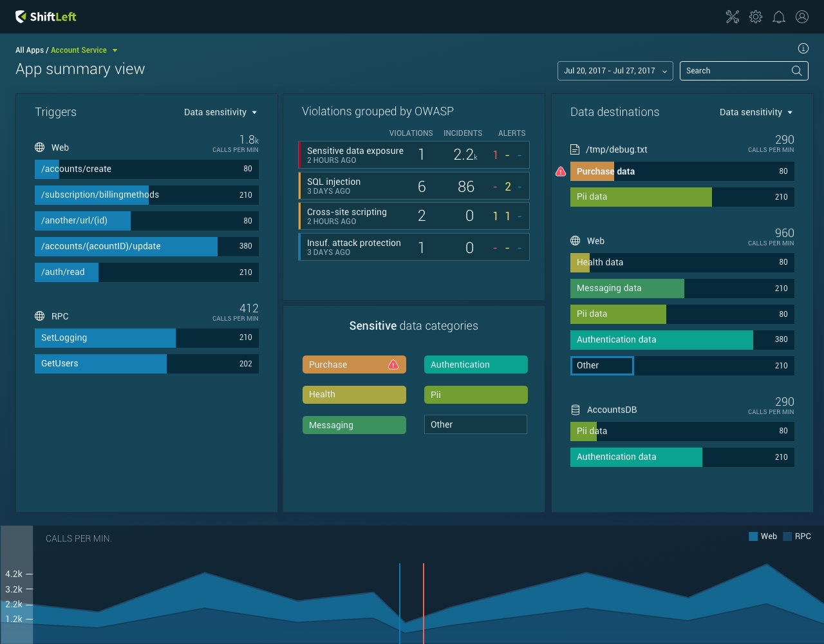Viewport: 824px width, 644px height.
Task: Click the red timeline marker line
Action: (424, 602)
